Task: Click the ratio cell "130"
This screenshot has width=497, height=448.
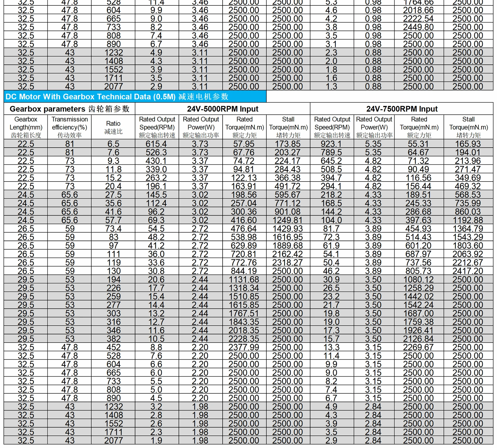Action: click(x=114, y=271)
